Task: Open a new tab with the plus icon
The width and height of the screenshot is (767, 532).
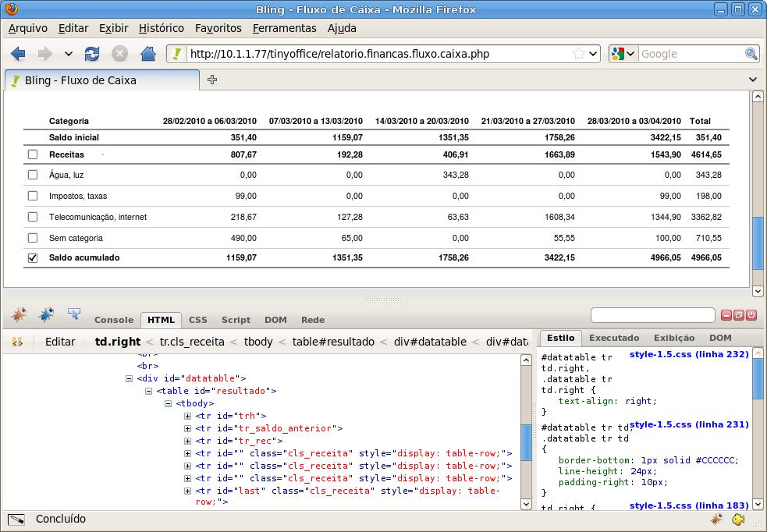Action: tap(211, 80)
